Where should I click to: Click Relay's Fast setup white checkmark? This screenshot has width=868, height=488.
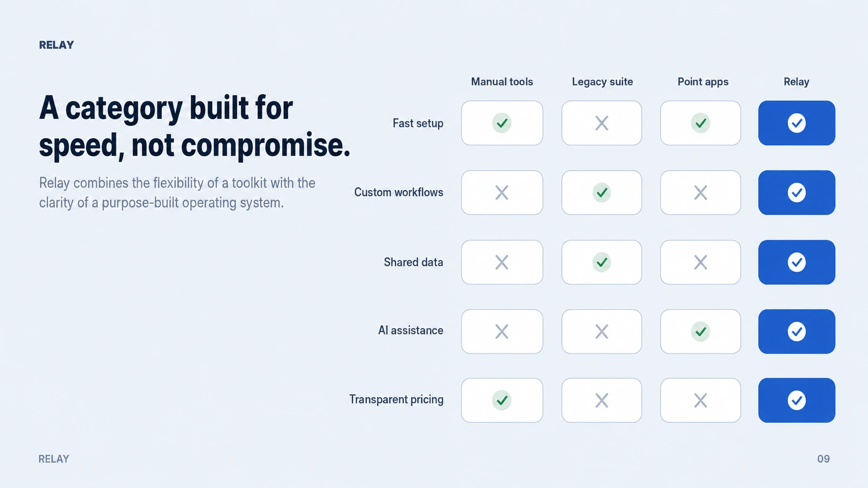point(796,123)
